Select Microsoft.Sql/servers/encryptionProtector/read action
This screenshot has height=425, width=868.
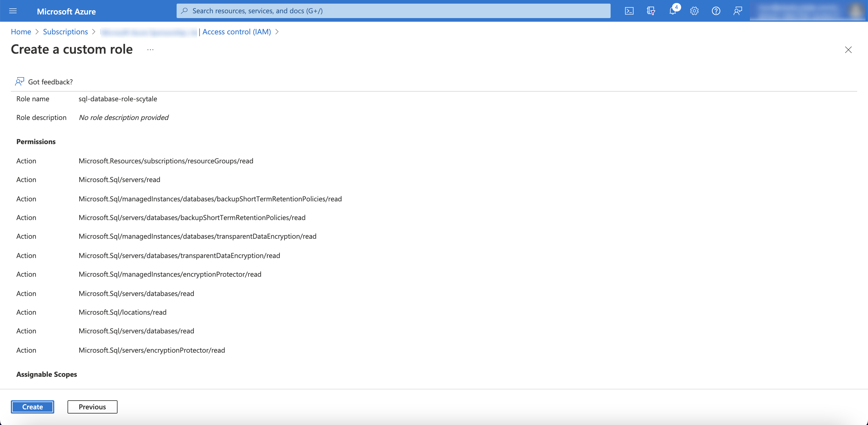click(152, 350)
